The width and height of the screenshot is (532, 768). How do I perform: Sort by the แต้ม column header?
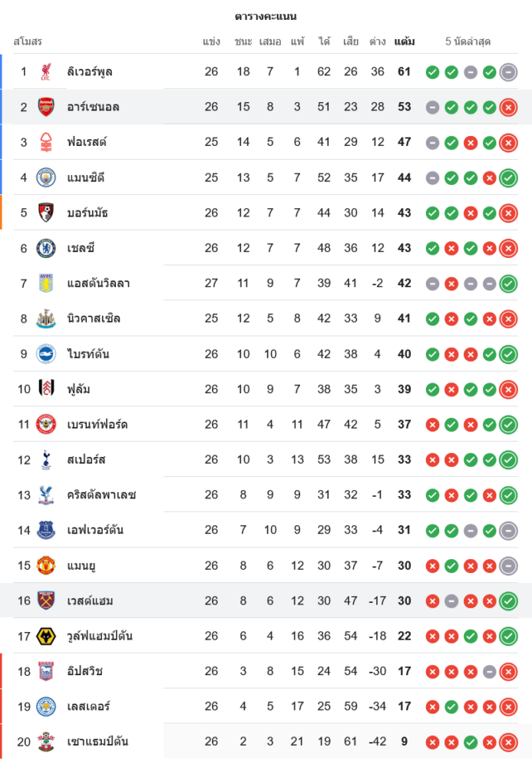(x=405, y=41)
